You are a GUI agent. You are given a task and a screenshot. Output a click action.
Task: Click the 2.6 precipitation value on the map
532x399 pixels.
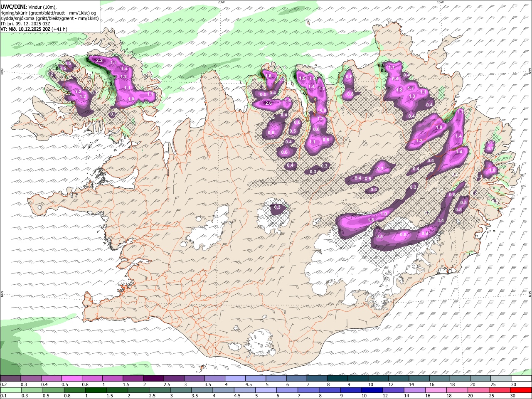coord(268,103)
